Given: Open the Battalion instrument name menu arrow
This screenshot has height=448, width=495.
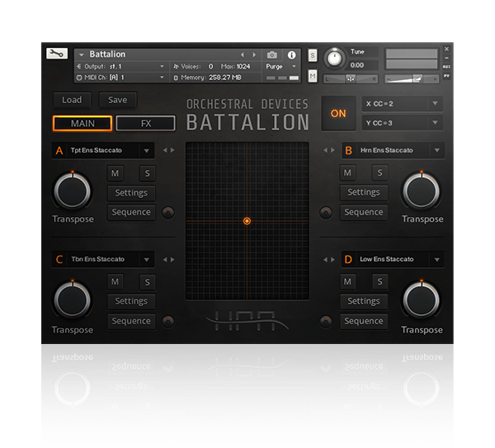Looking at the screenshot, I should click(82, 55).
